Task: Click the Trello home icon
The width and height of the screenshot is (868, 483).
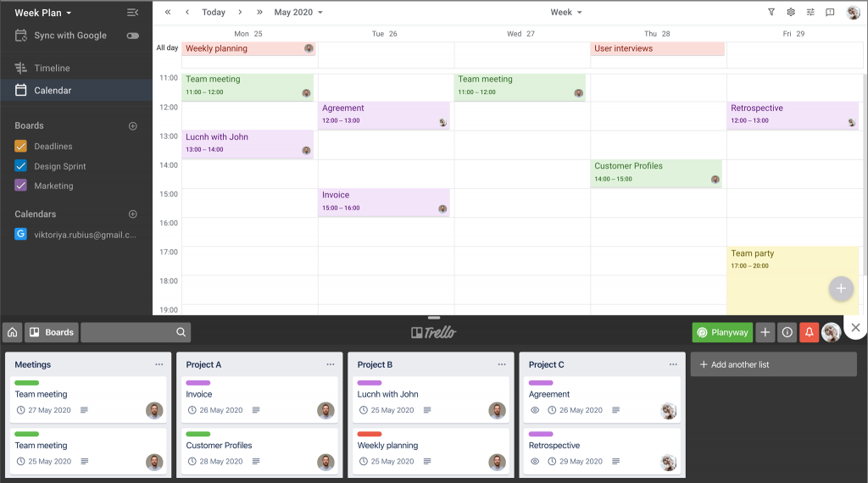Action: click(13, 332)
